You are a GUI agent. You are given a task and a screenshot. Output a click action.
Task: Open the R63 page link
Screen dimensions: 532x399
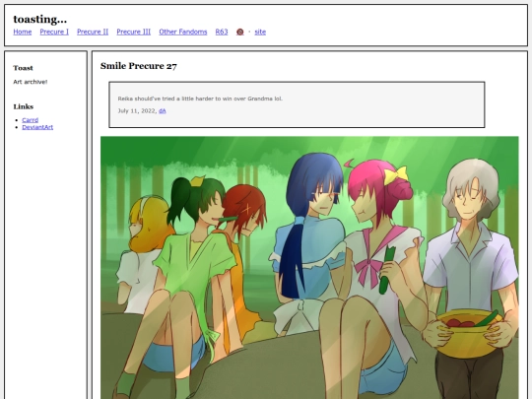pyautogui.click(x=222, y=32)
